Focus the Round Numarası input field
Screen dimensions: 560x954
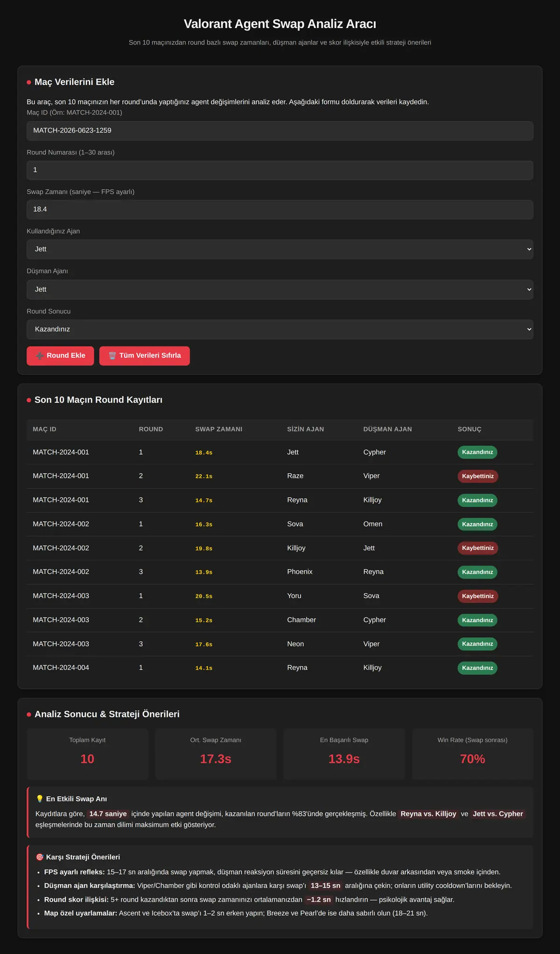280,170
